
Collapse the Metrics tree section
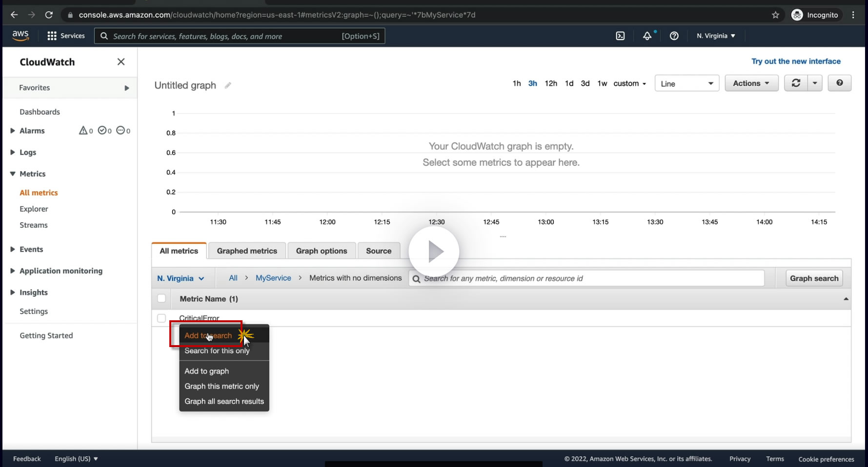pos(13,174)
